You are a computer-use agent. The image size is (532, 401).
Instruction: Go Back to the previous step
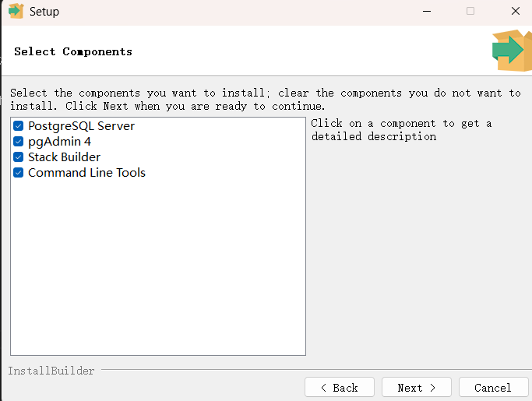pos(340,387)
